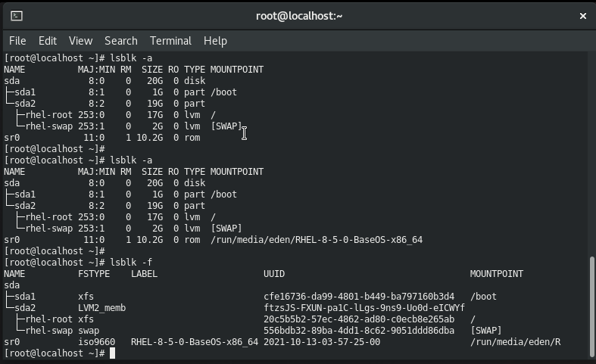Viewport: 596px width, 364px height.
Task: Open the Search menu
Action: tap(121, 41)
